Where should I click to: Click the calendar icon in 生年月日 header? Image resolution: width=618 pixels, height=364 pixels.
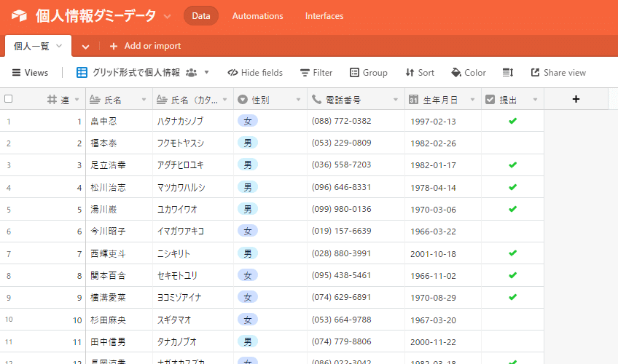point(413,100)
